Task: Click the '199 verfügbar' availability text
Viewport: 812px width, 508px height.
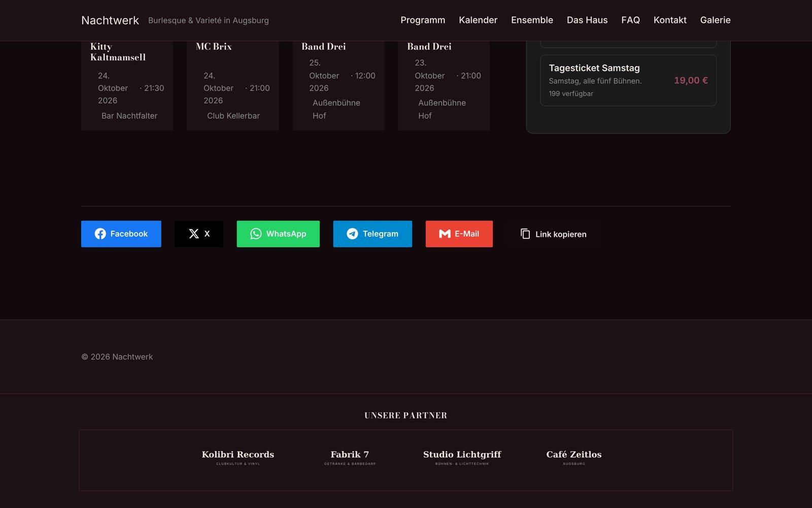Action: click(571, 93)
